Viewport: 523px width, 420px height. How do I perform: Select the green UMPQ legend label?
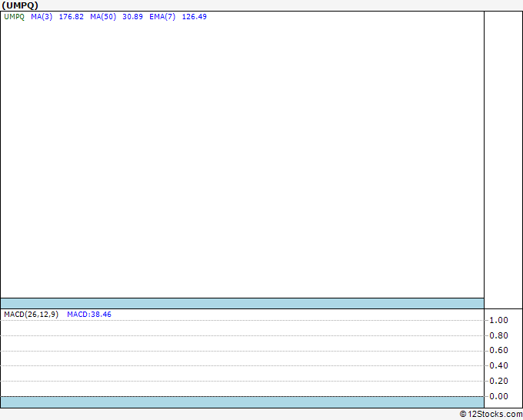pyautogui.click(x=14, y=17)
